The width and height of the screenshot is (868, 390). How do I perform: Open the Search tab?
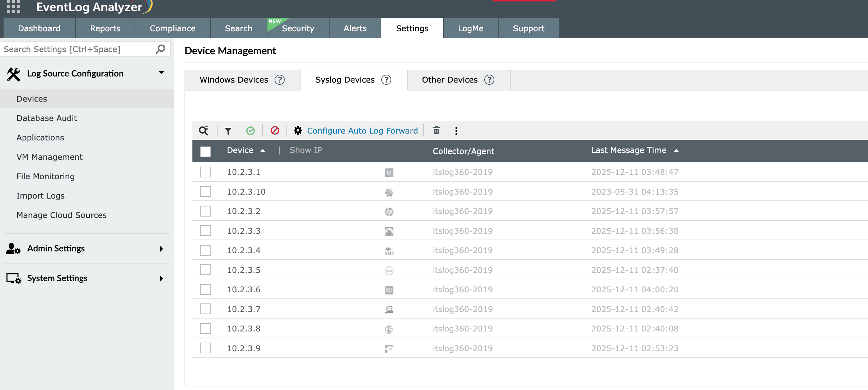238,28
